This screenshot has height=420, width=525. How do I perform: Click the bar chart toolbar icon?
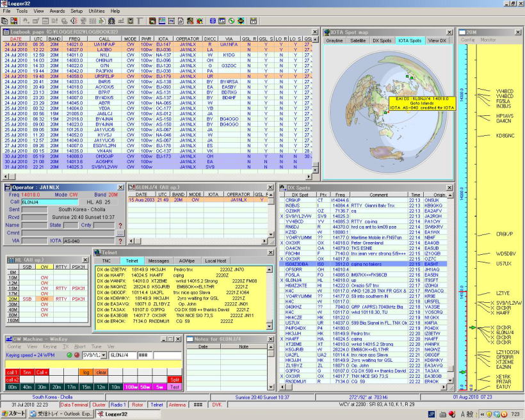point(222,21)
